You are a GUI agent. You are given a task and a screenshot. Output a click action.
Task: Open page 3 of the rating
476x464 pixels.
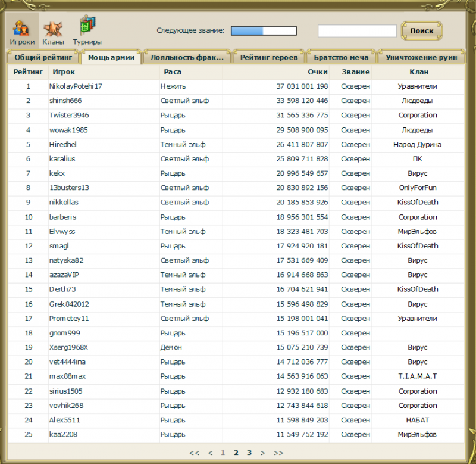point(249,453)
